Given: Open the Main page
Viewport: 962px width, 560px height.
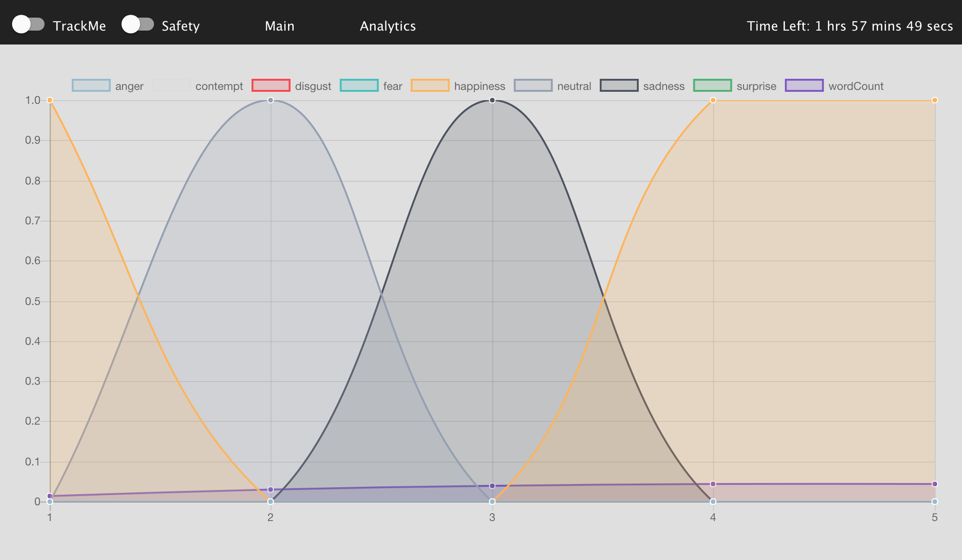Looking at the screenshot, I should 279,26.
